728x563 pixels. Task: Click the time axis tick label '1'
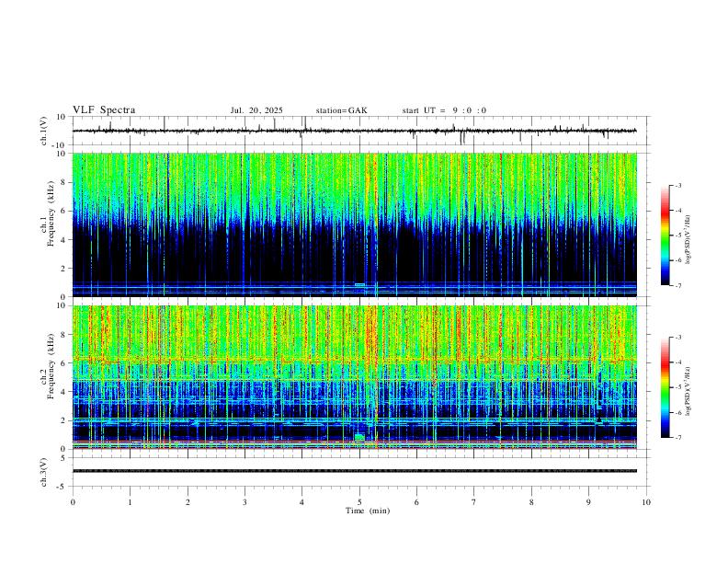pyautogui.click(x=130, y=502)
